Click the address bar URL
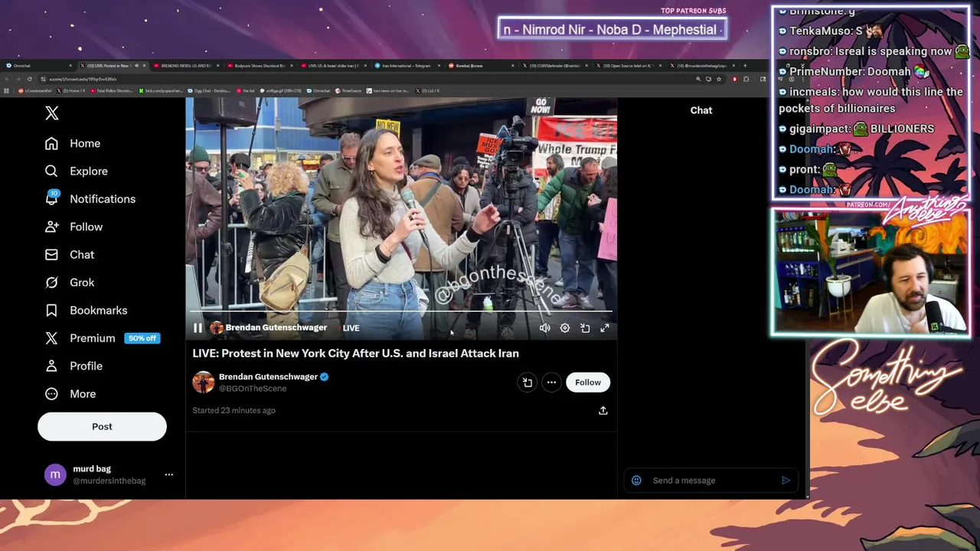Image resolution: width=980 pixels, height=551 pixels. point(83,79)
